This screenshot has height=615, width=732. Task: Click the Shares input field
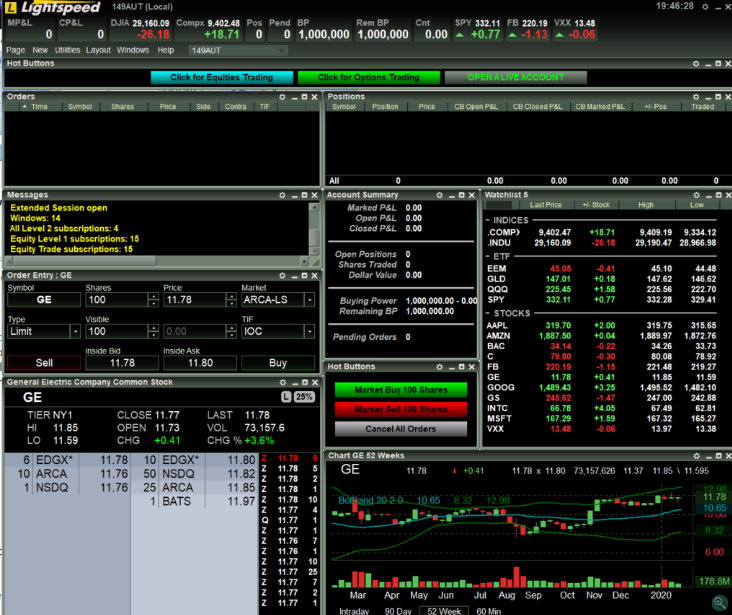pos(116,300)
